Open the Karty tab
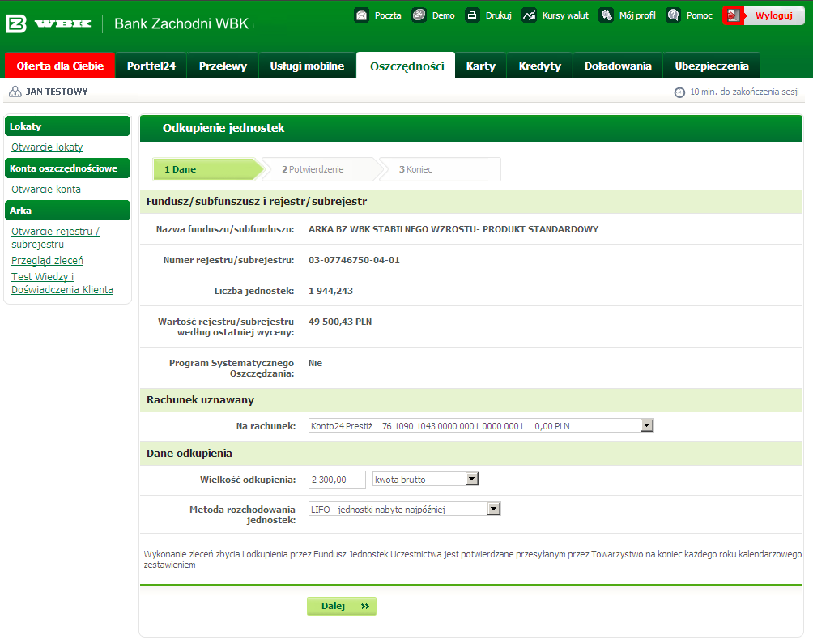813x644 pixels. [481, 66]
